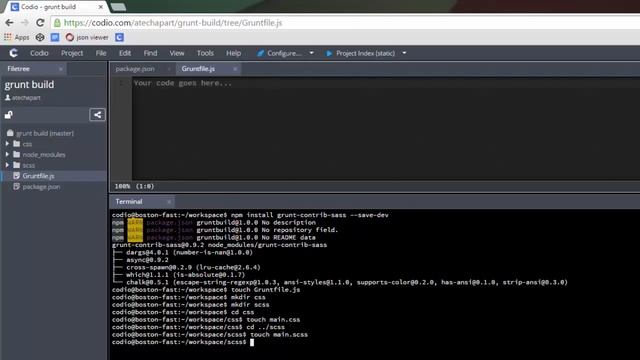The width and height of the screenshot is (640, 360).
Task: Select the scss folder in filetree
Action: tap(29, 165)
